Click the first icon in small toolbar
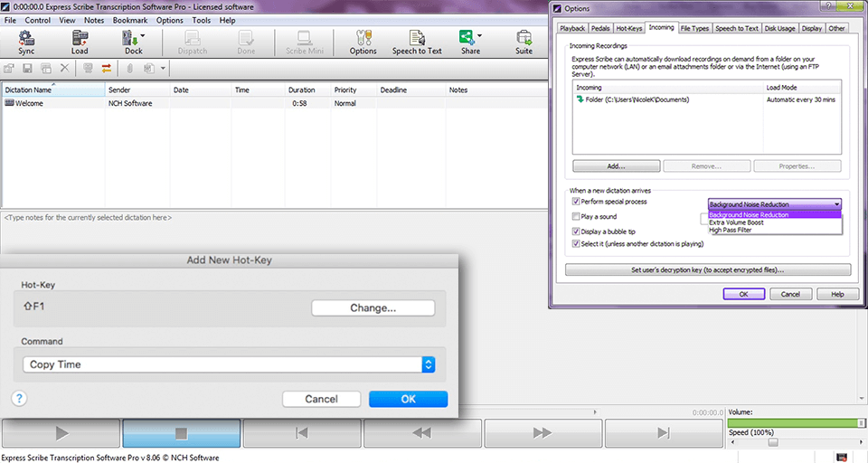The image size is (868, 463). (x=8, y=69)
